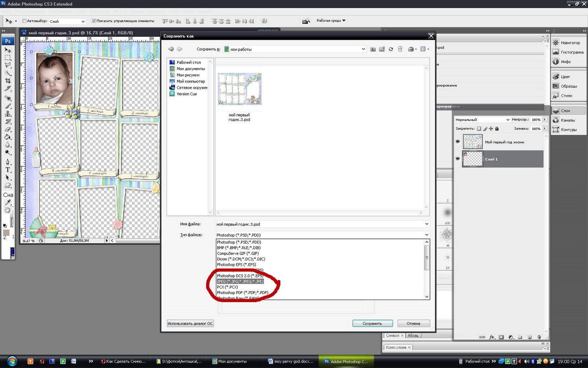Open Histogram panel

pos(568,52)
